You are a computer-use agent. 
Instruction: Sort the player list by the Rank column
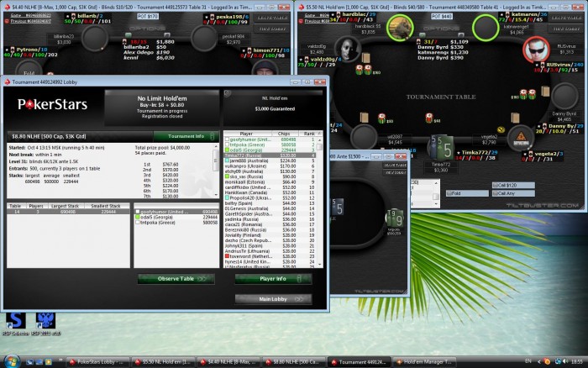point(309,134)
